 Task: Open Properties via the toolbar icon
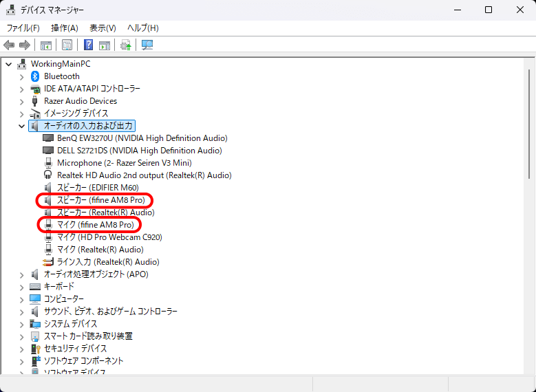[x=67, y=45]
